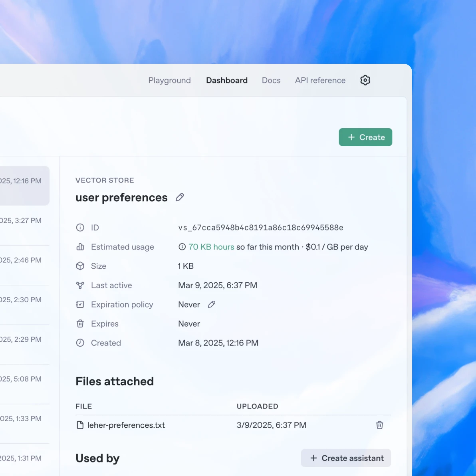Click the Created date Mar 8, 2025
This screenshot has width=476, height=476.
point(218,343)
